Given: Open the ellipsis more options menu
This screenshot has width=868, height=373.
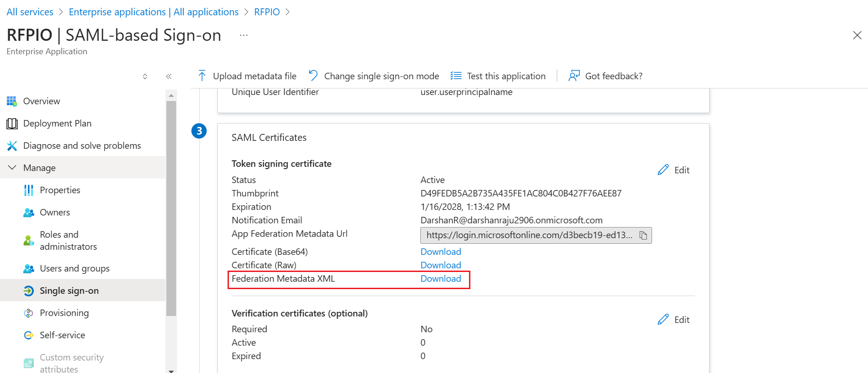Looking at the screenshot, I should point(244,35).
